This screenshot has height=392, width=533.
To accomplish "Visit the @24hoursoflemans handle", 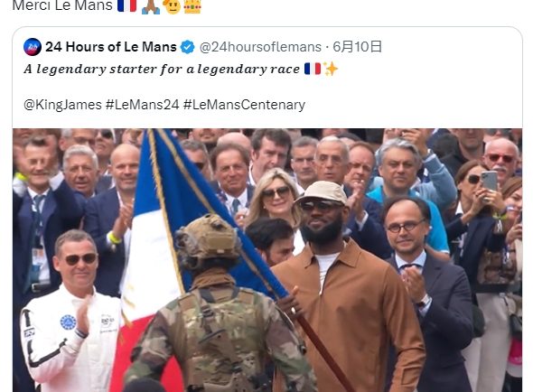I will coord(260,47).
